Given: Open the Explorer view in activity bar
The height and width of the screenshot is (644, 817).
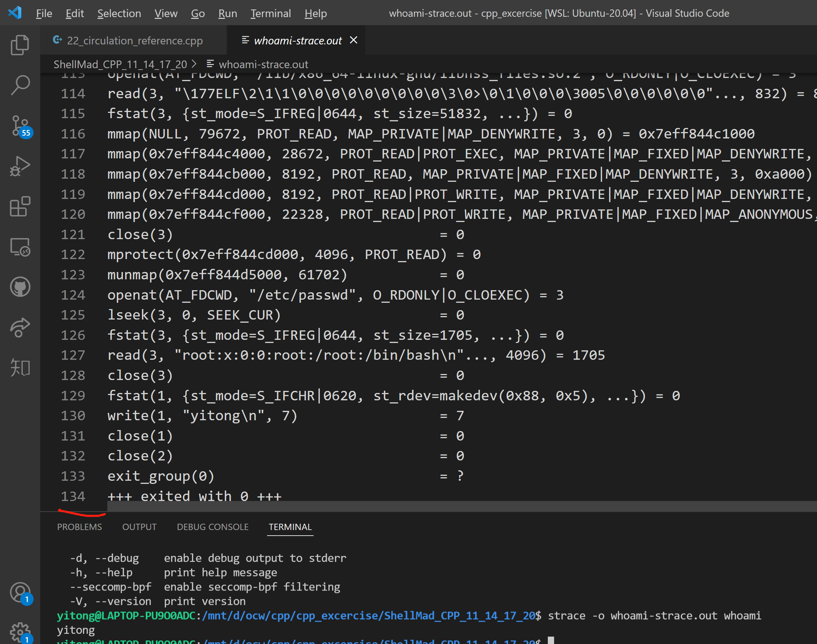Looking at the screenshot, I should pos(20,45).
